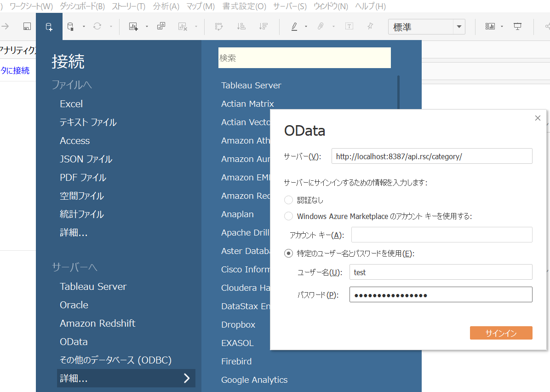Screen dimensions: 550x392
Task: Select 特定のユーザー名とパスワードを使用 option
Action: 289,253
